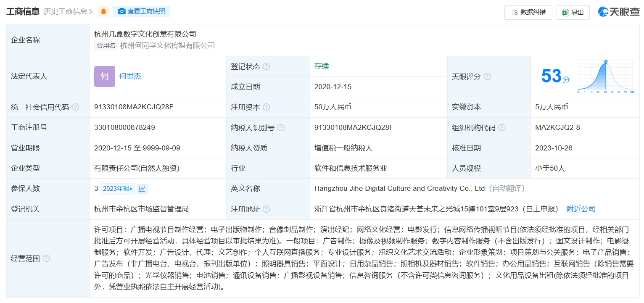Click help icon next to 注册地址
This screenshot has height=303, width=644.
click(267, 209)
